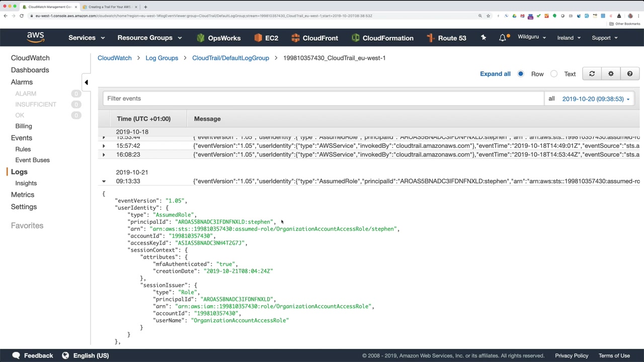Click the pin shortcuts icon

(x=484, y=38)
